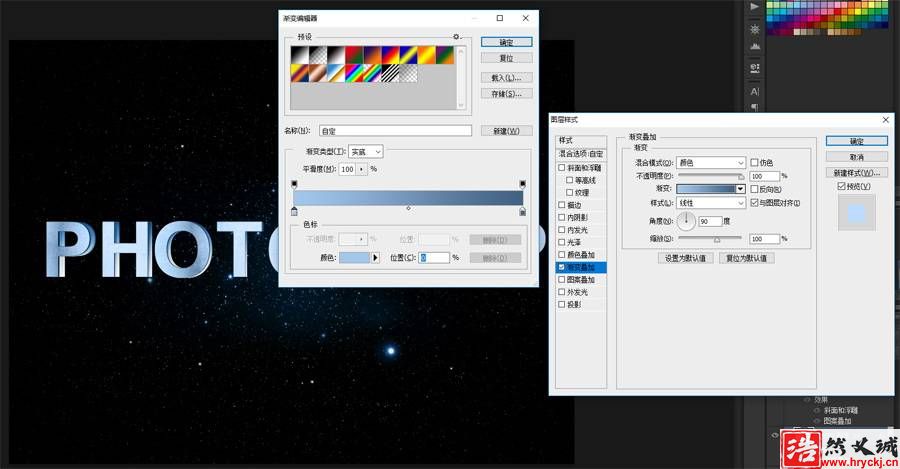Viewport: 900px width, 469px height.
Task: Enable 外发光 effect checkbox
Action: point(562,292)
